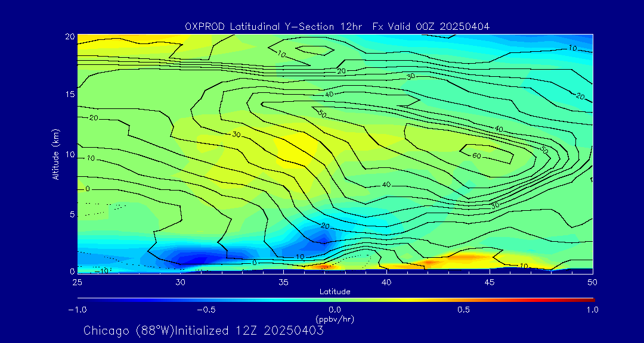The image size is (644, 343).
Task: Click the color scale value "-0.5"
Action: (206, 310)
